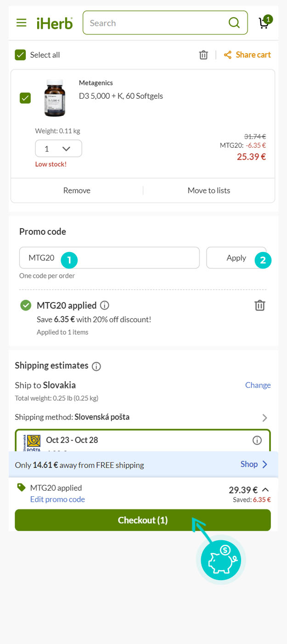View info for Oct 23 - Oct 28 delivery

[257, 440]
